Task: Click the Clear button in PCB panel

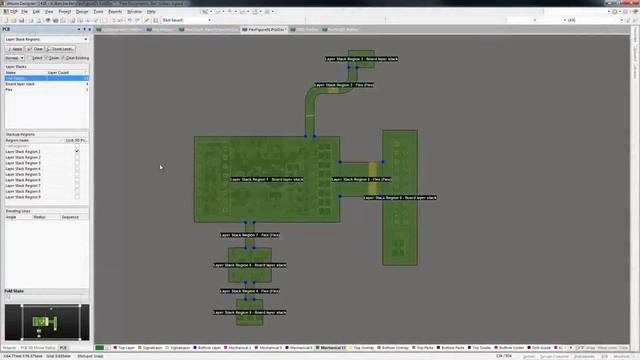Action: [x=35, y=49]
